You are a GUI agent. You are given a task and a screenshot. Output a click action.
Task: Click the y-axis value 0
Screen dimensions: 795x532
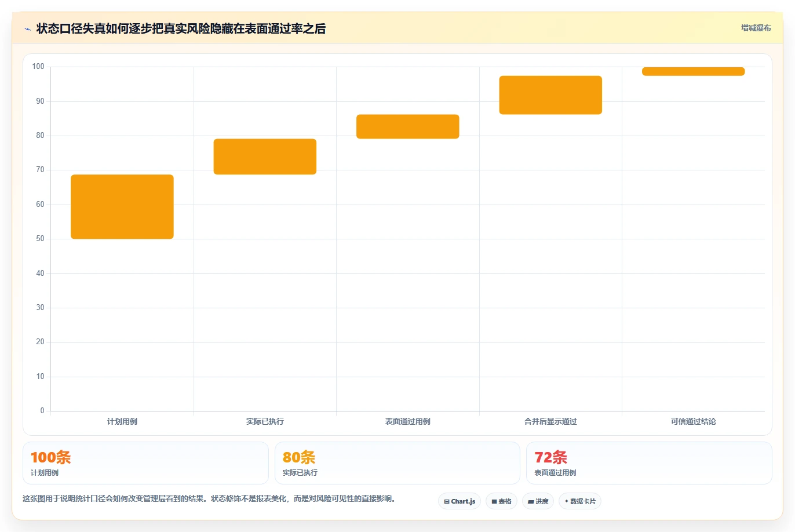click(42, 411)
